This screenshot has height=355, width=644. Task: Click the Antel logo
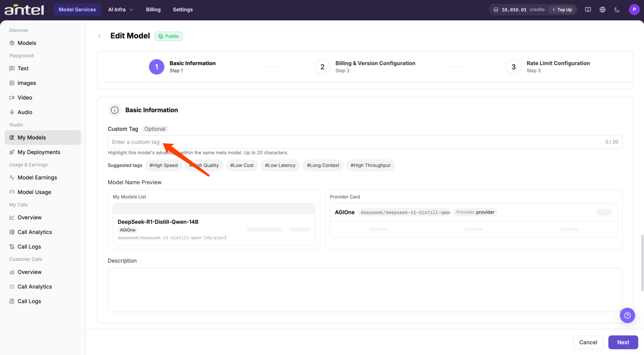[x=24, y=9]
